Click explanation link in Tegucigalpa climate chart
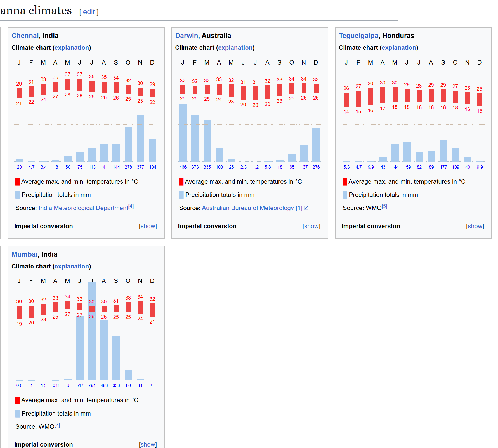 point(399,48)
